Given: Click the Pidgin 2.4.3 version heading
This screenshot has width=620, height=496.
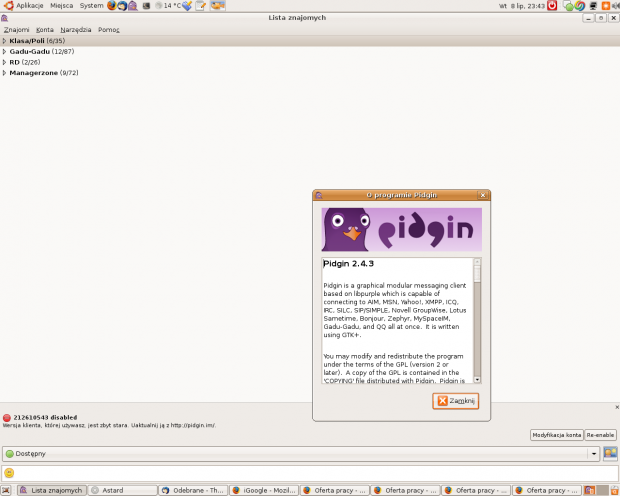Looking at the screenshot, I should point(348,264).
